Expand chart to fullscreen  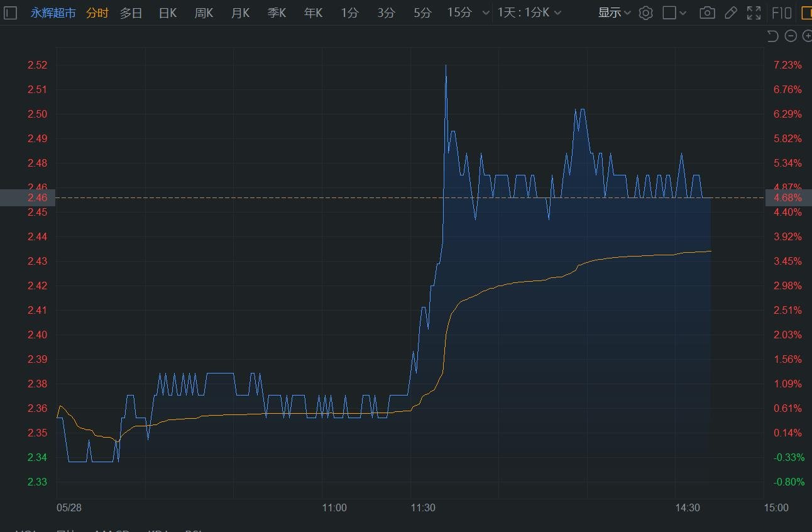[x=754, y=13]
